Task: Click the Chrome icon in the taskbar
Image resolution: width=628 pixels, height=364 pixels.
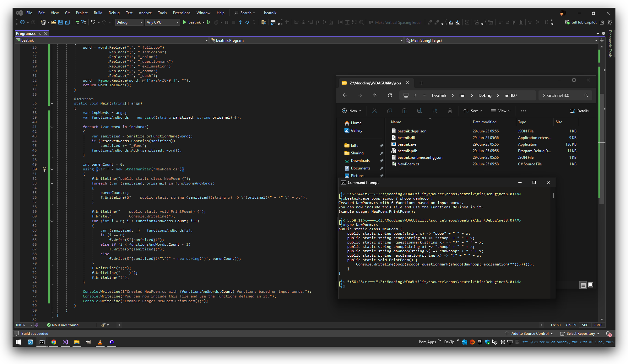Action: [54, 342]
